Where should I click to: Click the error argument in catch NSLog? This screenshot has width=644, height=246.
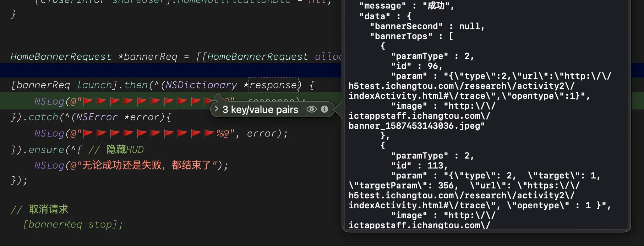pyautogui.click(x=261, y=133)
